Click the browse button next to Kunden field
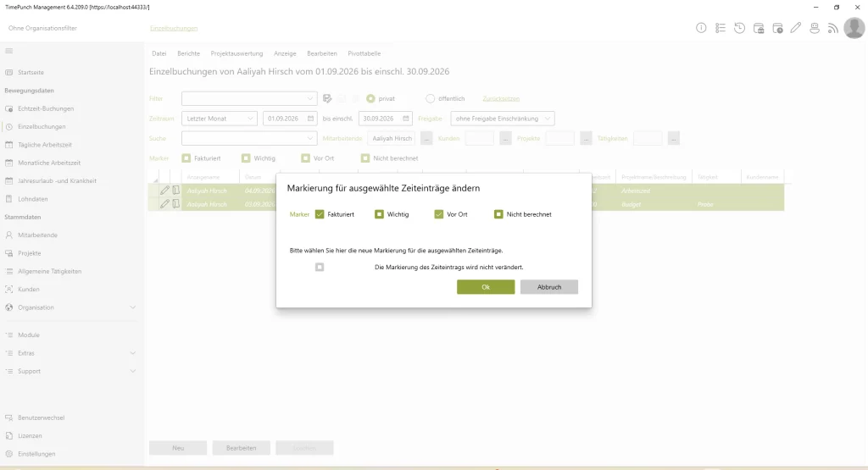This screenshot has width=868, height=470. coord(505,138)
